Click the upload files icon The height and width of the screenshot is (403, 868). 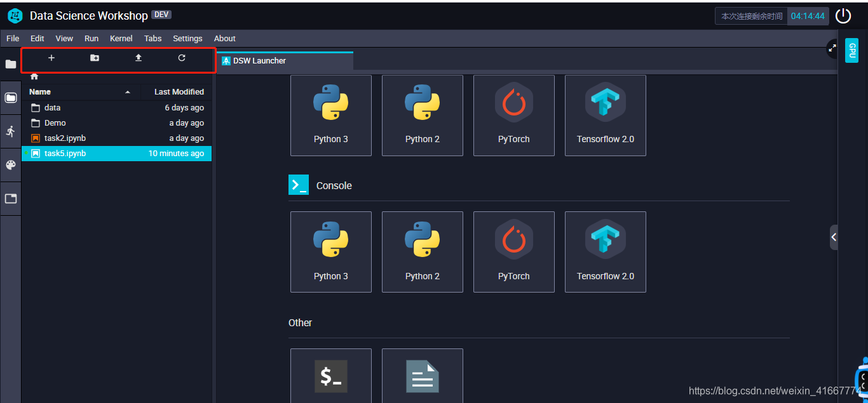tap(138, 58)
